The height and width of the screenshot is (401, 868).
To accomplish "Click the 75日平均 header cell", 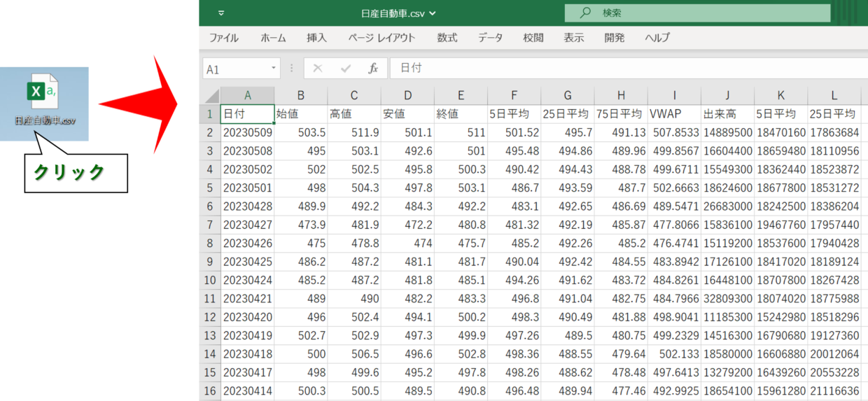I will (x=621, y=113).
